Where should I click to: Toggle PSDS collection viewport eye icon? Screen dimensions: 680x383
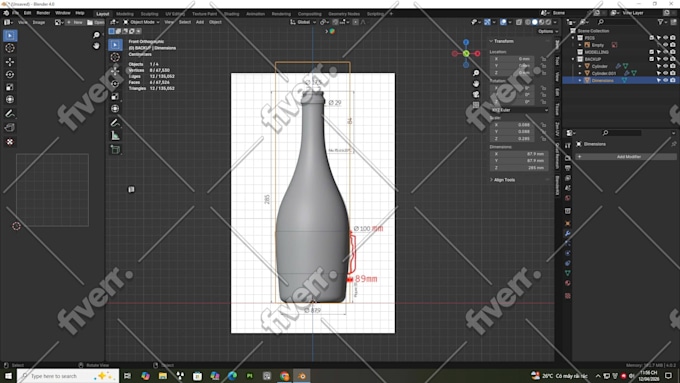point(666,38)
